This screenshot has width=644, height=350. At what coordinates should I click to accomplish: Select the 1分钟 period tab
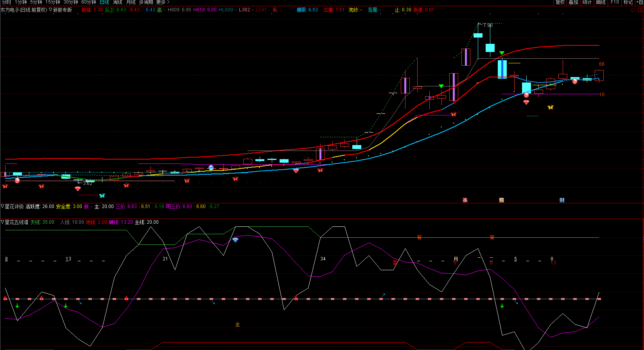(x=21, y=2)
